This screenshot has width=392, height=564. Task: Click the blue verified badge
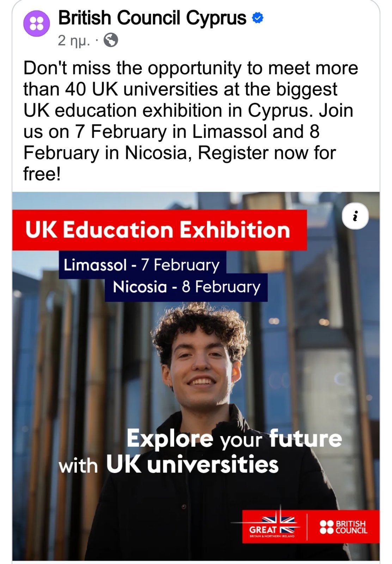click(258, 18)
